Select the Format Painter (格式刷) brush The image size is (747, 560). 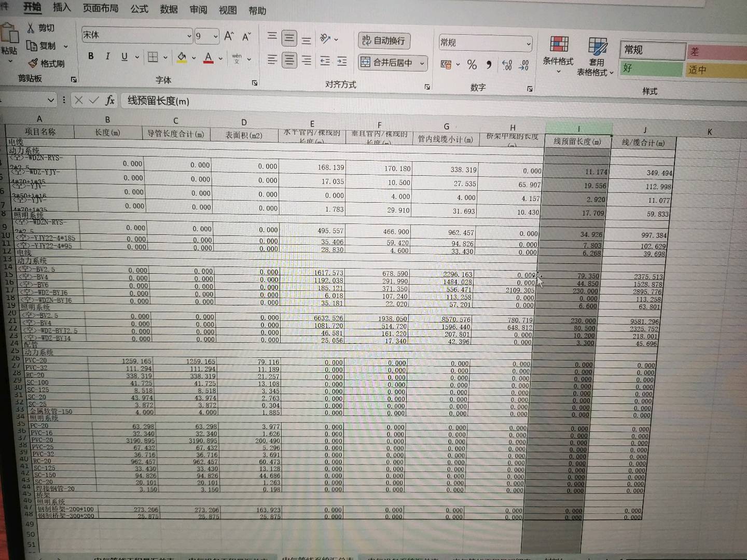click(x=33, y=63)
